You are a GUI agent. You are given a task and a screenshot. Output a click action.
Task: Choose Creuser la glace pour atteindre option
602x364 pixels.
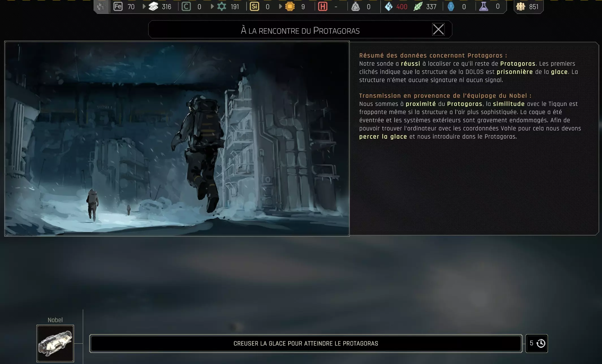[x=306, y=343]
